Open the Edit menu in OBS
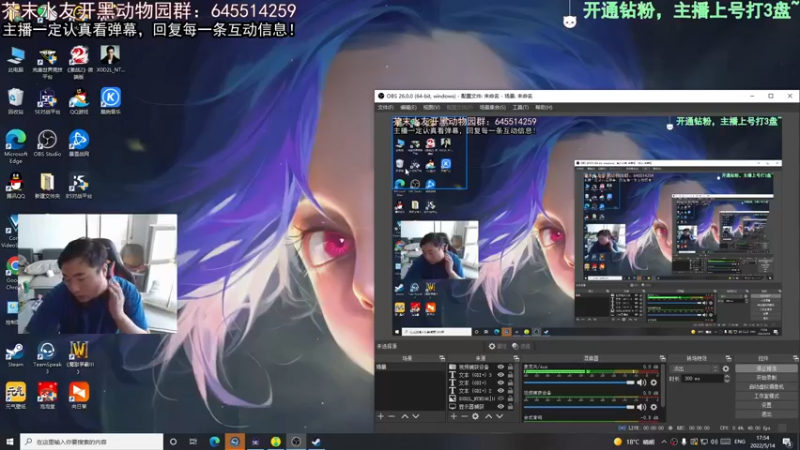This screenshot has width=800, height=450. pyautogui.click(x=408, y=108)
